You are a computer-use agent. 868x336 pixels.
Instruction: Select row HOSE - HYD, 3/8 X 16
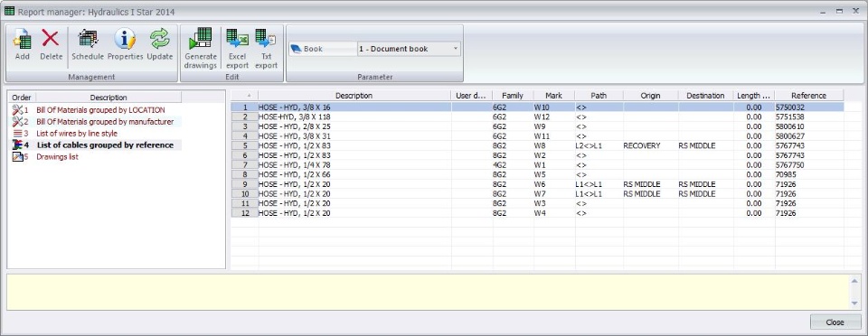click(537, 107)
